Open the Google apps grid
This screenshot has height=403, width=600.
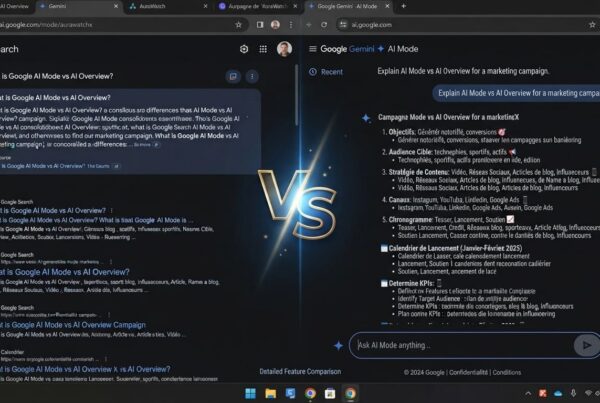click(263, 49)
